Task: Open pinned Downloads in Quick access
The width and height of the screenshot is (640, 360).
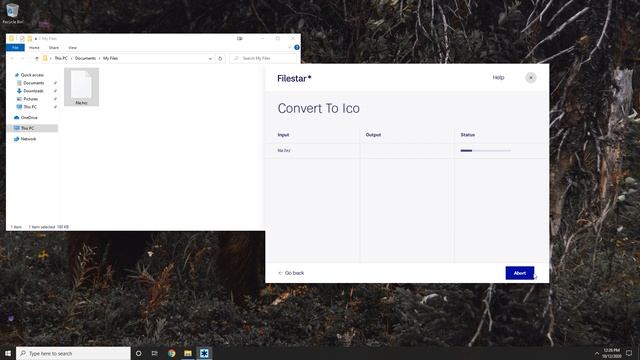Action: [x=33, y=91]
